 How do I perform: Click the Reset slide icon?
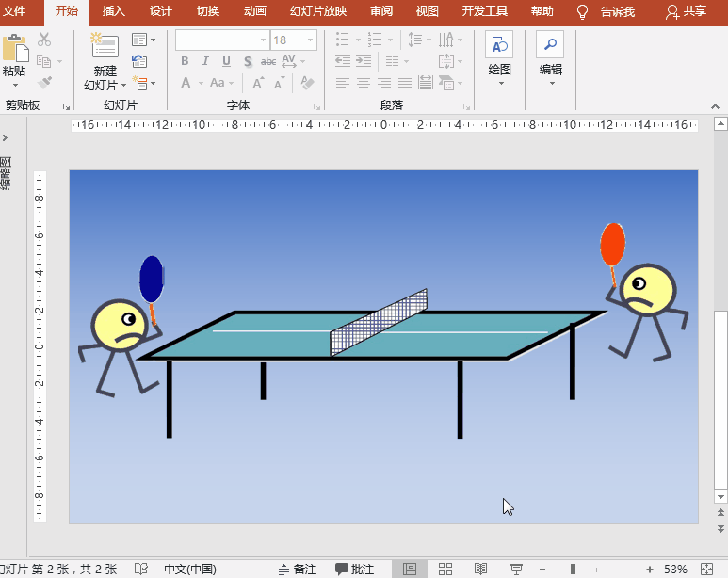point(139,61)
